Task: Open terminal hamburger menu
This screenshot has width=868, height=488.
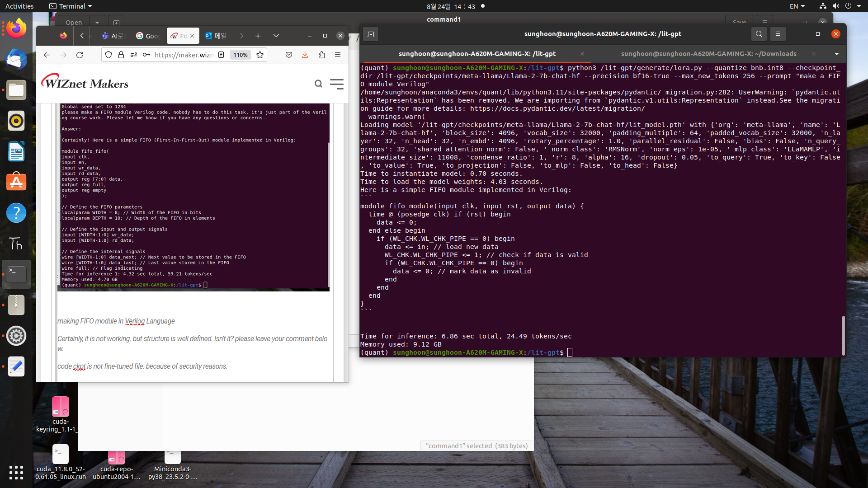Action: (778, 34)
